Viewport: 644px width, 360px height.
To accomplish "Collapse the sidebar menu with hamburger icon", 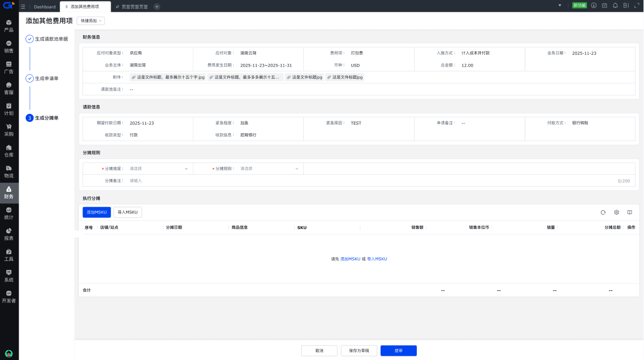I will (x=23, y=6).
